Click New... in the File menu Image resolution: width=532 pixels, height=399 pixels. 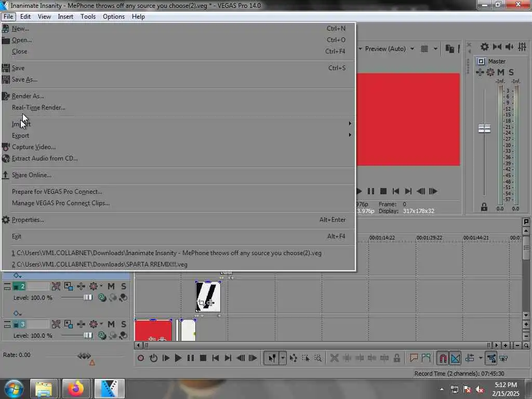pos(179,29)
